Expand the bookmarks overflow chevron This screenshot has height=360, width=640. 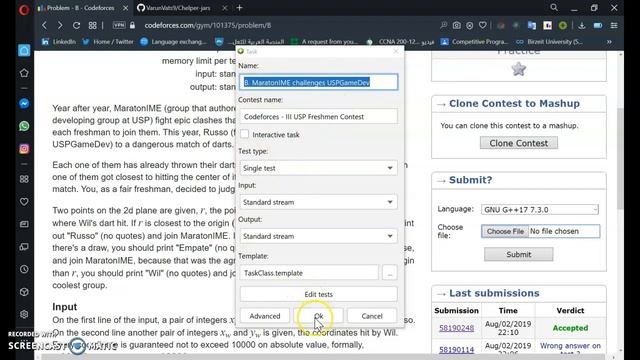(x=609, y=42)
